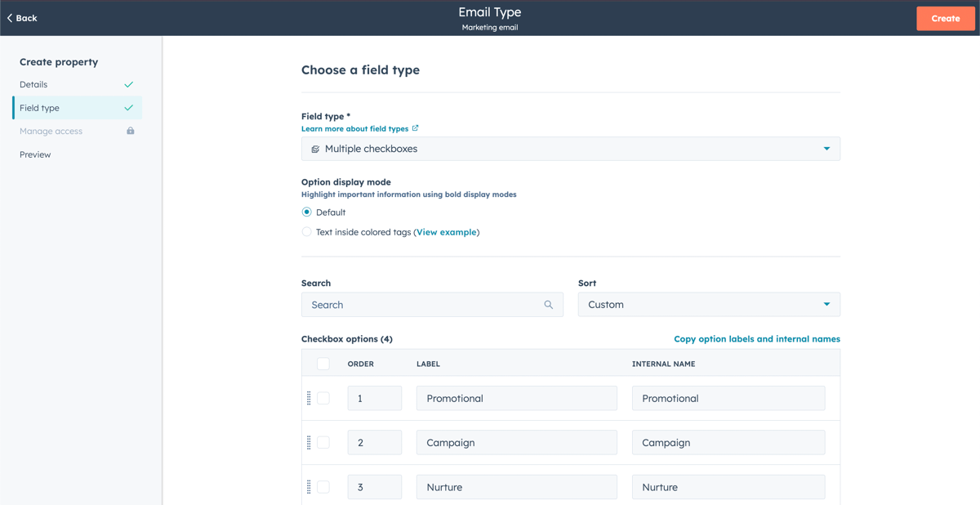The height and width of the screenshot is (505, 980).
Task: Open the Field type dropdown
Action: click(570, 149)
